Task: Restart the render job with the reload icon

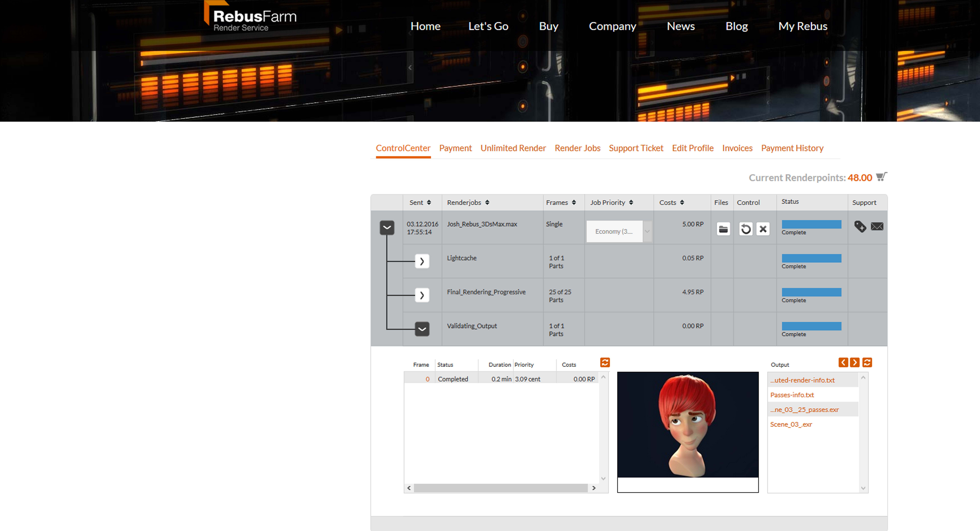Action: point(746,229)
